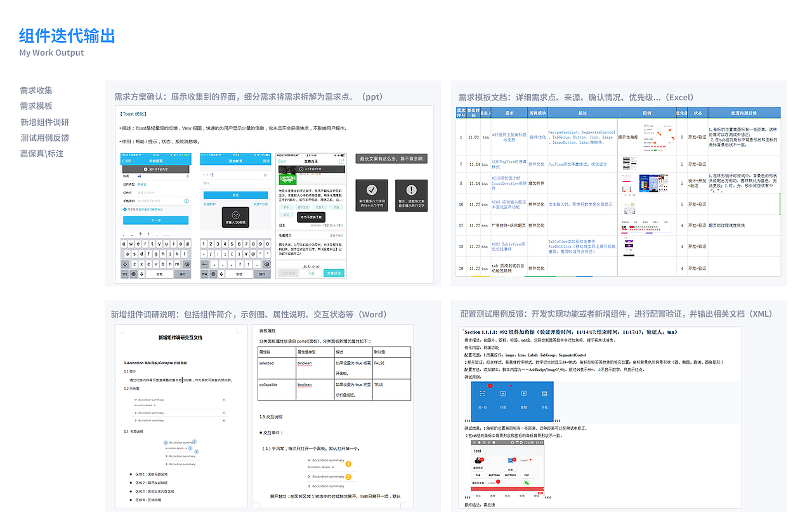Open 需求收集 in the left navigation
This screenshot has height=528, width=812.
36,90
